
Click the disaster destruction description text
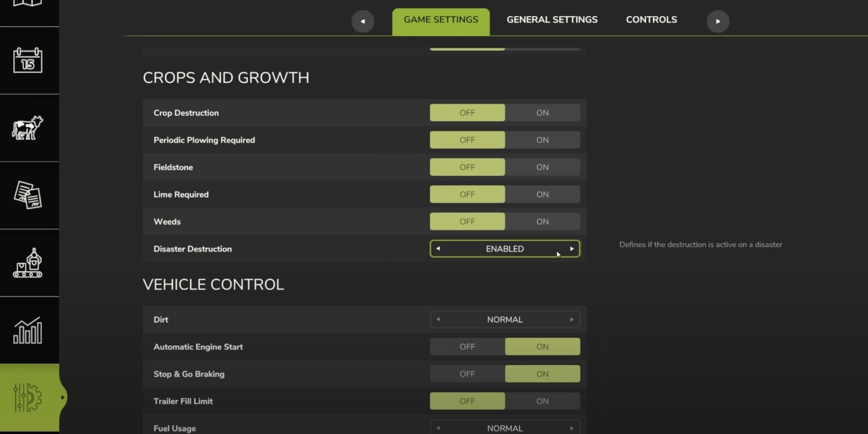700,245
